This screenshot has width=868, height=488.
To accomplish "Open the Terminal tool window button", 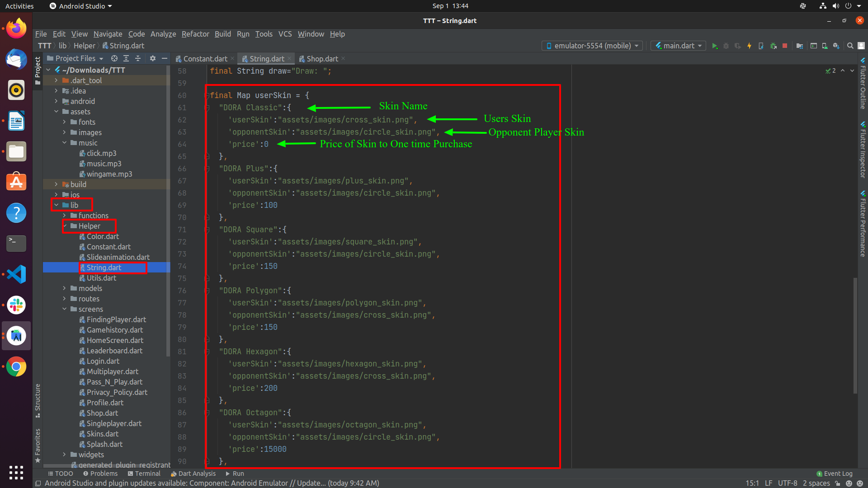I will [144, 474].
